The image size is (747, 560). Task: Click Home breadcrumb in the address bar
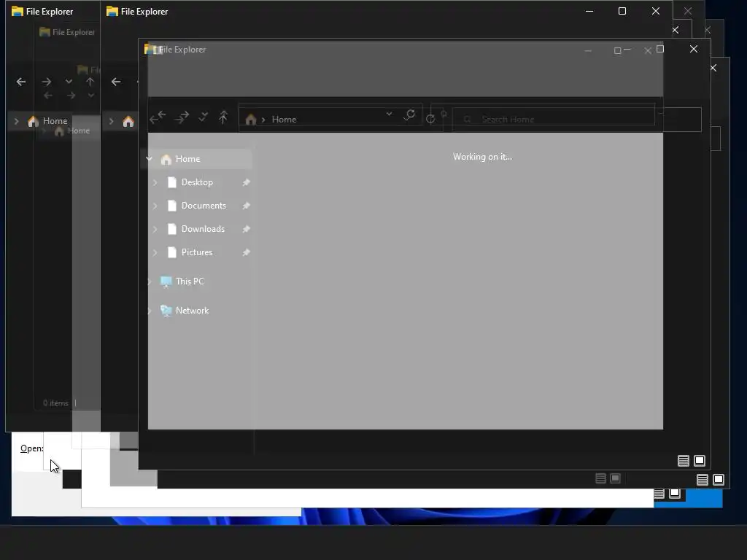284,120
